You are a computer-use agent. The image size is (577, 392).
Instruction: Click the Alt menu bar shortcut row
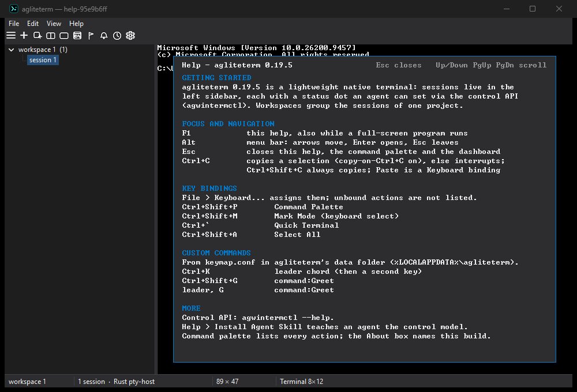pyautogui.click(x=320, y=142)
